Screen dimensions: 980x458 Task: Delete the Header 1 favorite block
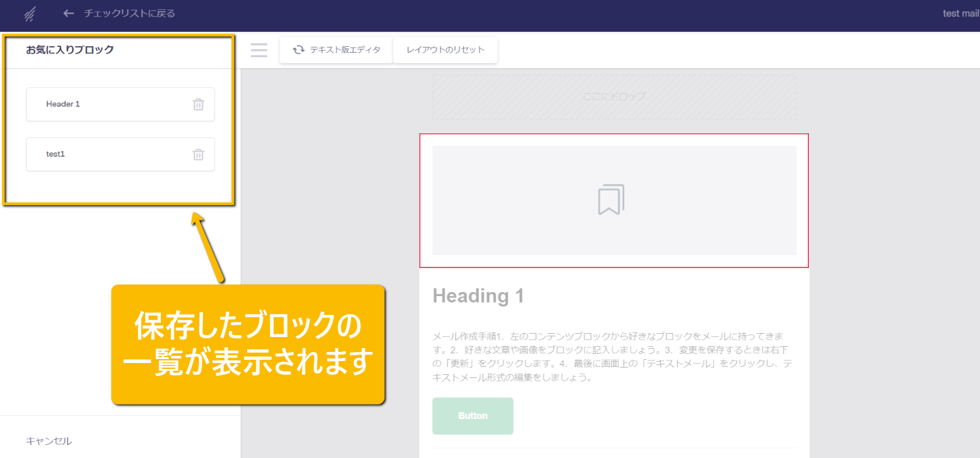[198, 104]
